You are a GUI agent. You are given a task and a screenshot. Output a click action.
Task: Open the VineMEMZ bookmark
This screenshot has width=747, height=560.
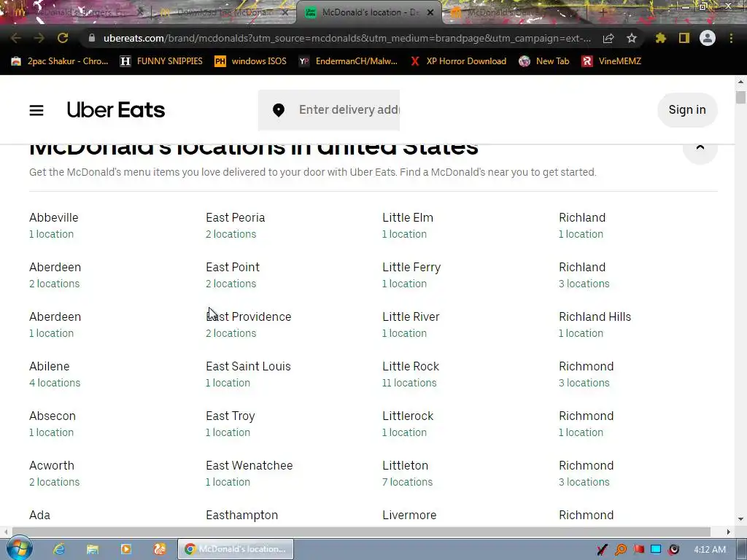click(x=611, y=61)
